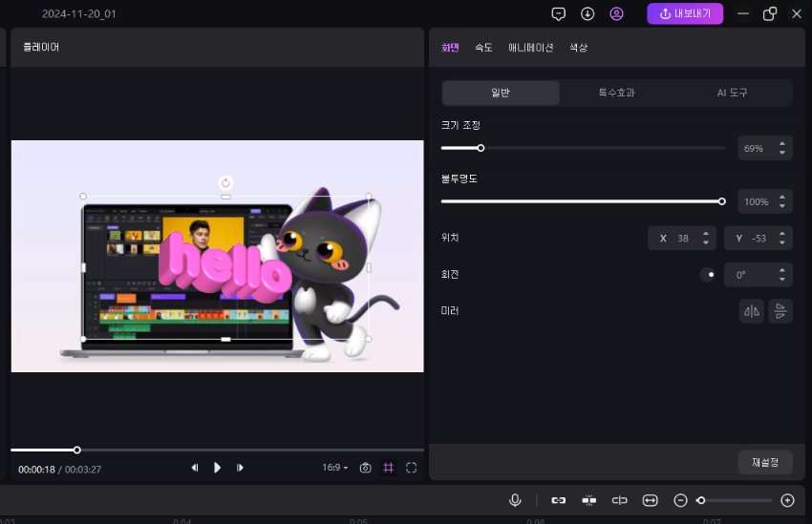Image resolution: width=812 pixels, height=524 pixels.
Task: Click the 불투명도 slider handle
Action: (x=721, y=201)
